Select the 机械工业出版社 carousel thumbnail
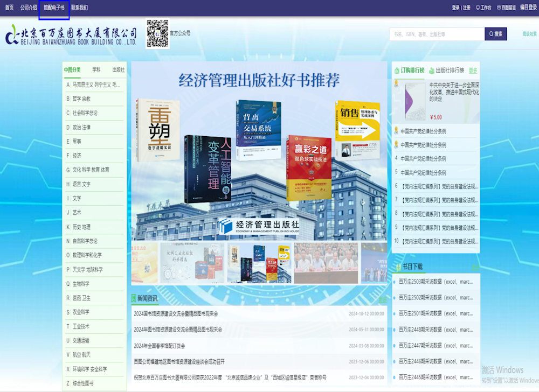539x392 pixels. tap(192, 263)
